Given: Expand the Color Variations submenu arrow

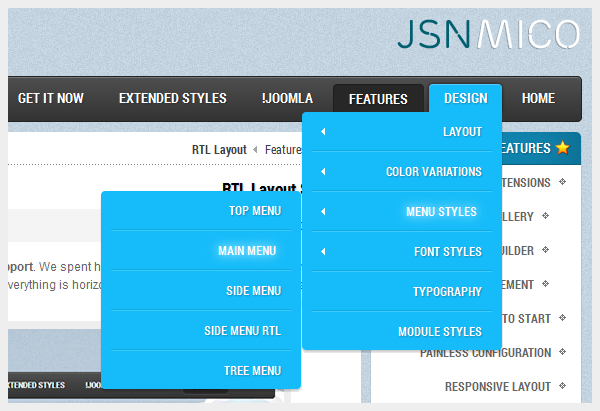Looking at the screenshot, I should 322,172.
